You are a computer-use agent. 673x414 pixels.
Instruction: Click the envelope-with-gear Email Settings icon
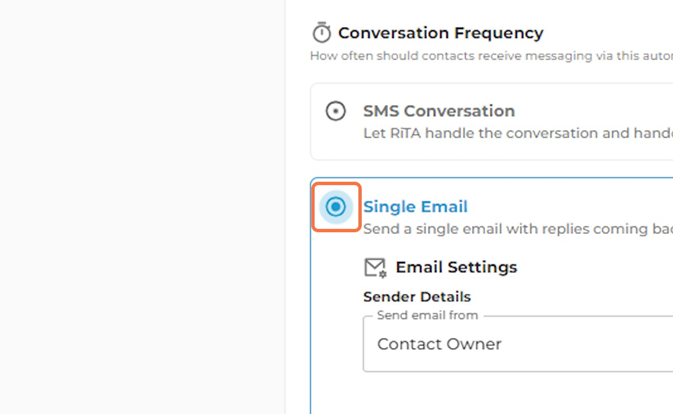click(376, 268)
